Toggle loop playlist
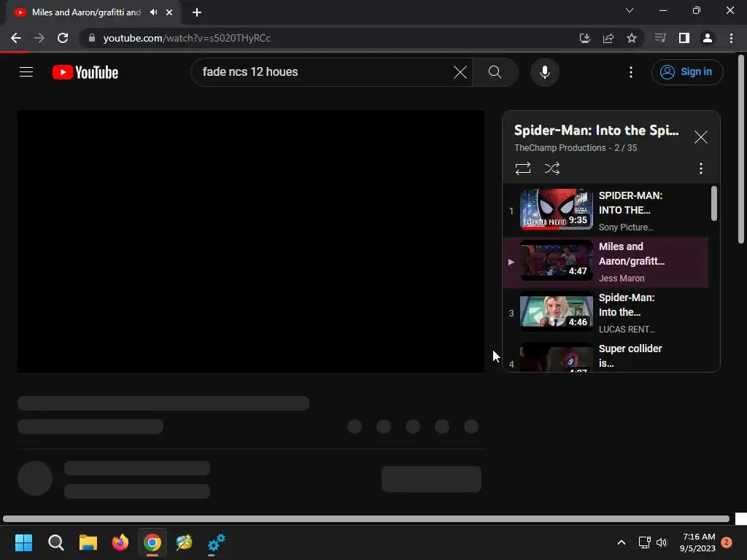Viewport: 747px width, 560px height. [x=522, y=168]
